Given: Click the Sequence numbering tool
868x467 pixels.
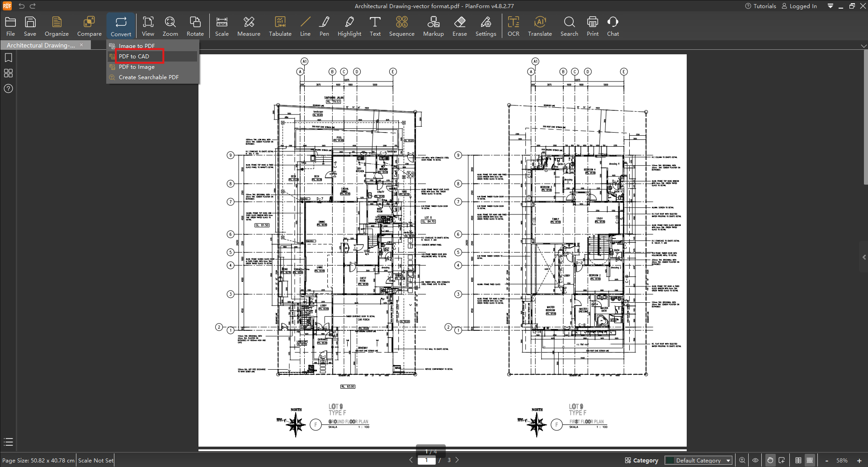Looking at the screenshot, I should (401, 27).
